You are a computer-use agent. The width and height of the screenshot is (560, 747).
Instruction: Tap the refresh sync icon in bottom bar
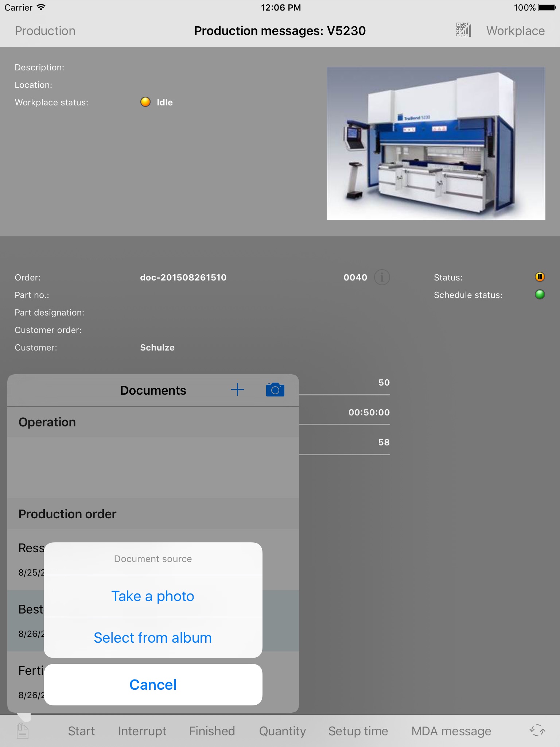537,730
